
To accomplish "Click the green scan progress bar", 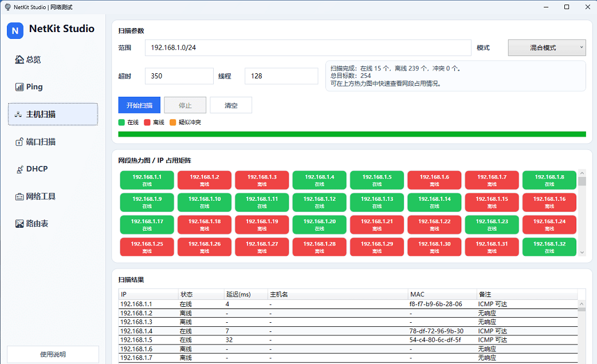I will (x=352, y=134).
